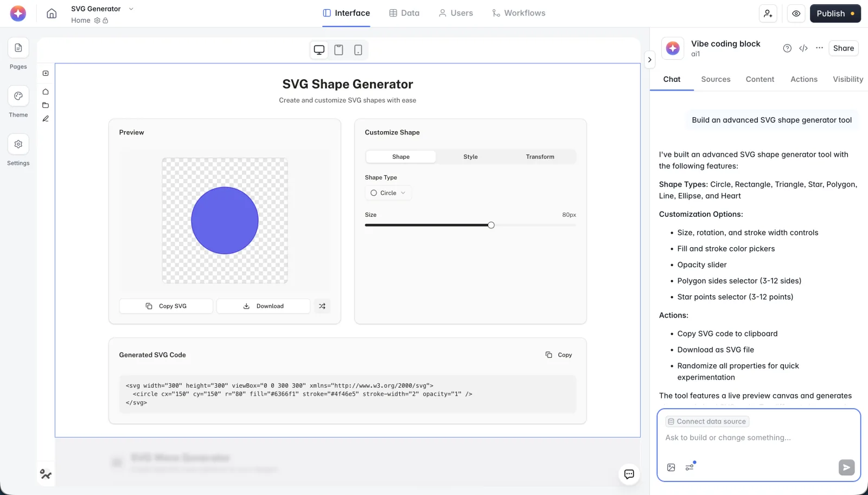Open the Users tab

456,13
